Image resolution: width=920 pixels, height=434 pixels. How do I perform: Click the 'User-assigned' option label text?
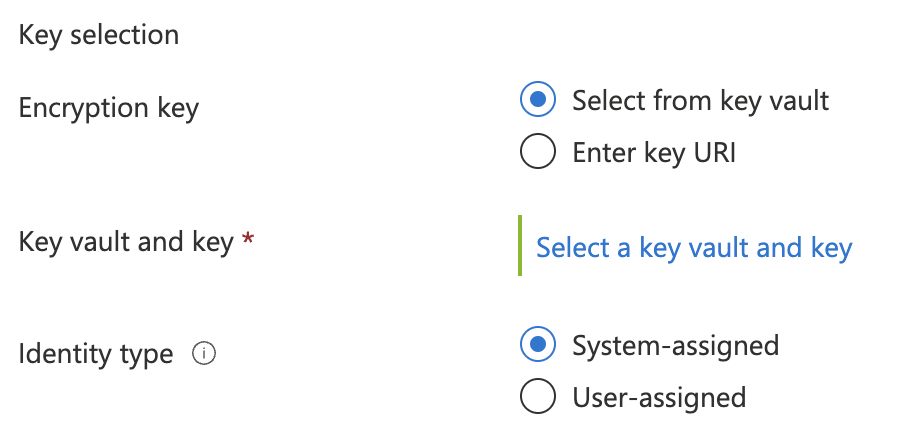pos(659,397)
